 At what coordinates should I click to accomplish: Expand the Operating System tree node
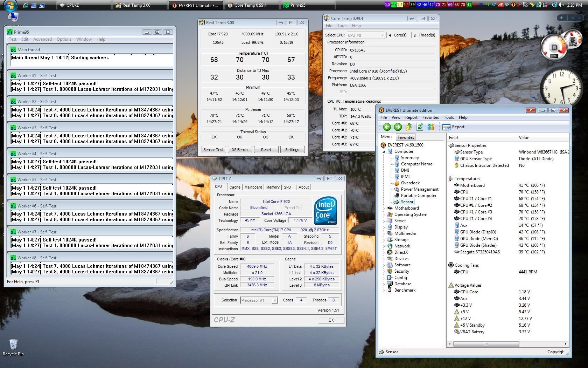[384, 214]
